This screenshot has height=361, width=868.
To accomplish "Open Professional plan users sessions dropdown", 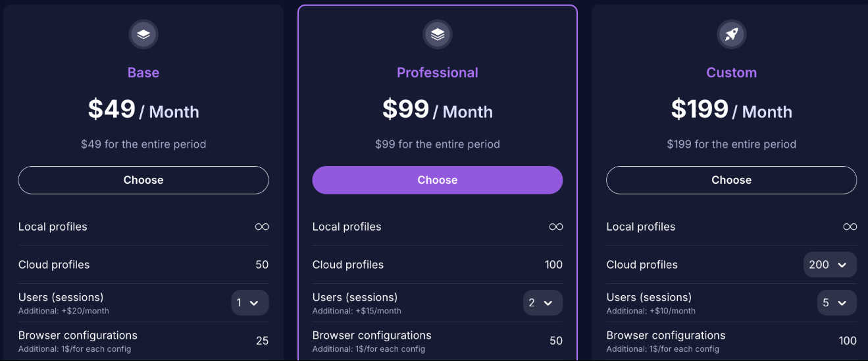I will tap(543, 303).
